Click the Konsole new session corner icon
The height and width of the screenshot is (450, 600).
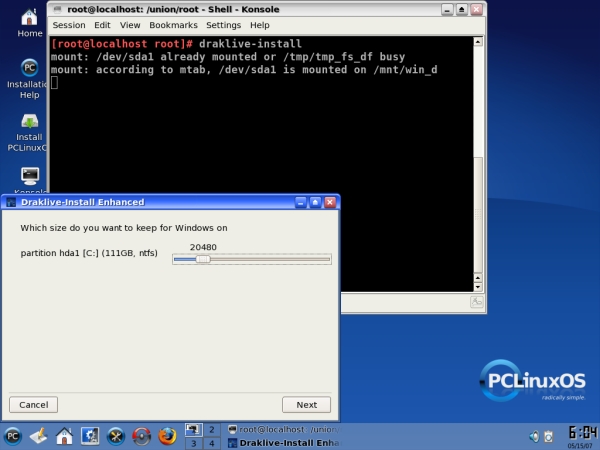point(476,302)
